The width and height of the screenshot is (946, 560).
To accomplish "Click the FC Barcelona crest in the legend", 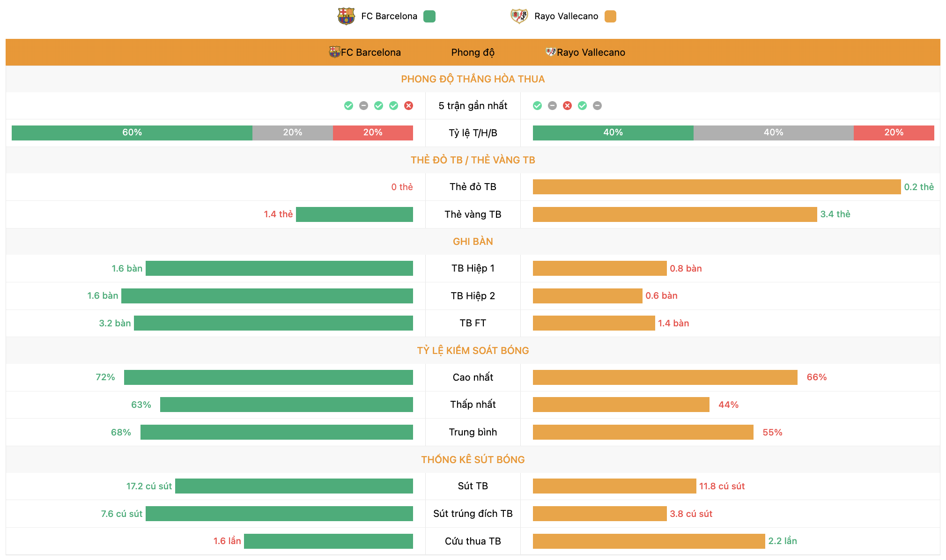I will 346,16.
